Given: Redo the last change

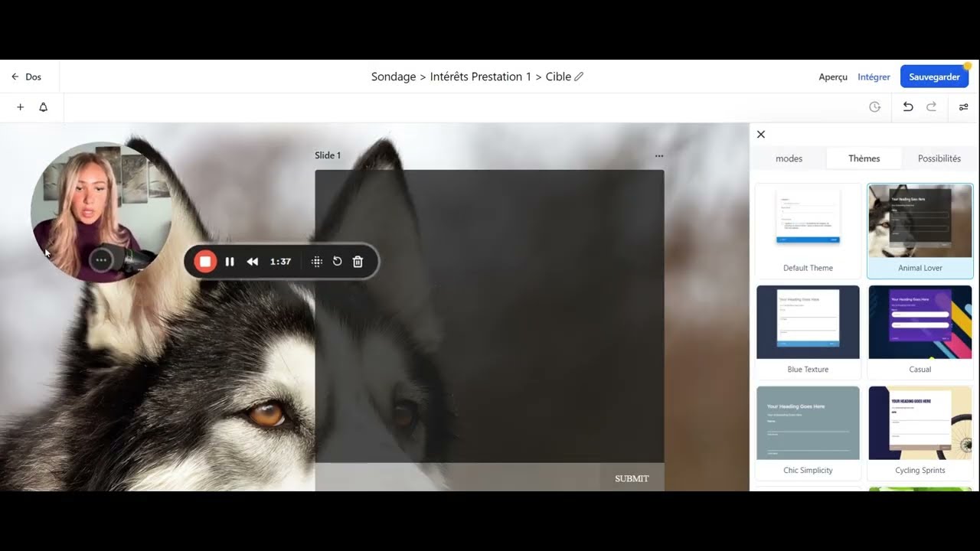Looking at the screenshot, I should click(x=932, y=107).
